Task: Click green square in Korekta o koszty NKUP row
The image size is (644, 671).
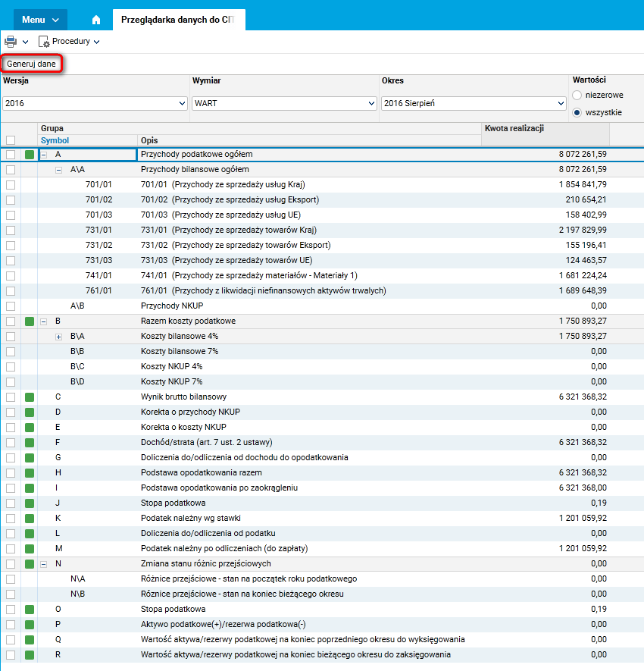Action: click(30, 428)
